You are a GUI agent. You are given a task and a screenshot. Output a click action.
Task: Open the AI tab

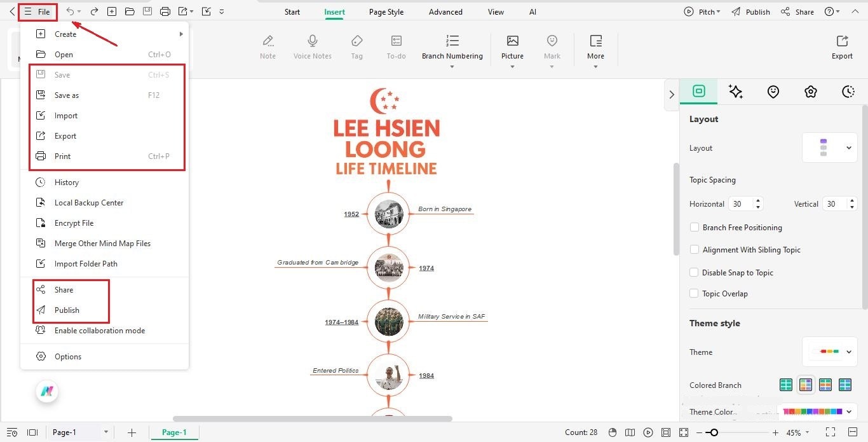coord(532,12)
